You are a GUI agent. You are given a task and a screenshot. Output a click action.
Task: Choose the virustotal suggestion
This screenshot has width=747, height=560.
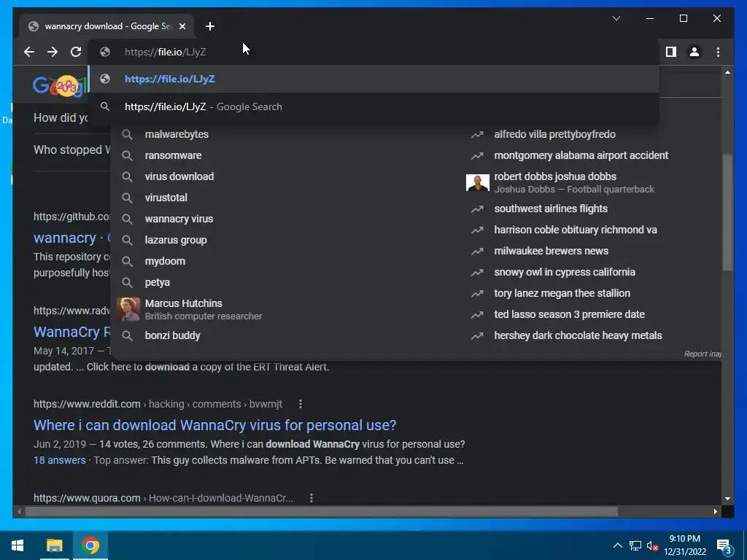(x=166, y=198)
